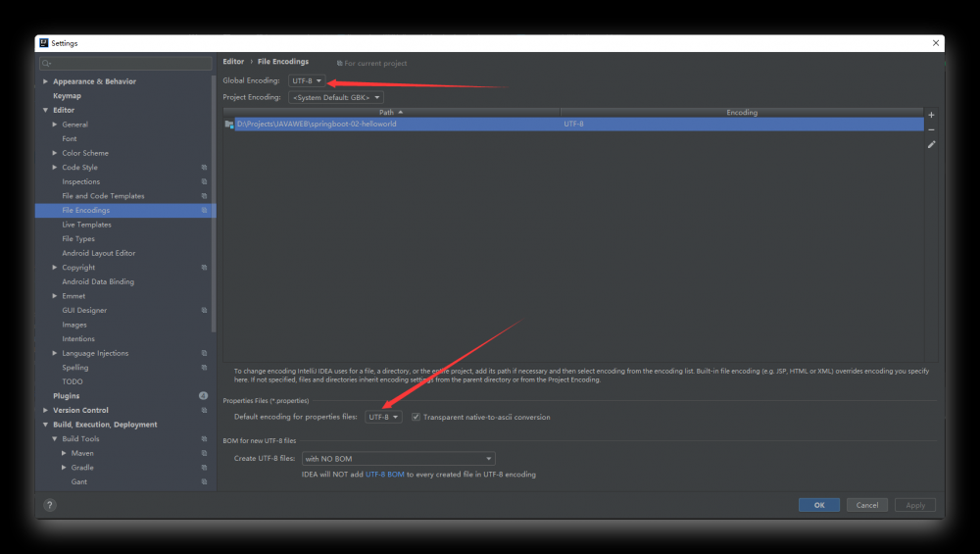Click project-level icon beside Gant
This screenshot has height=554, width=980.
pos(204,482)
